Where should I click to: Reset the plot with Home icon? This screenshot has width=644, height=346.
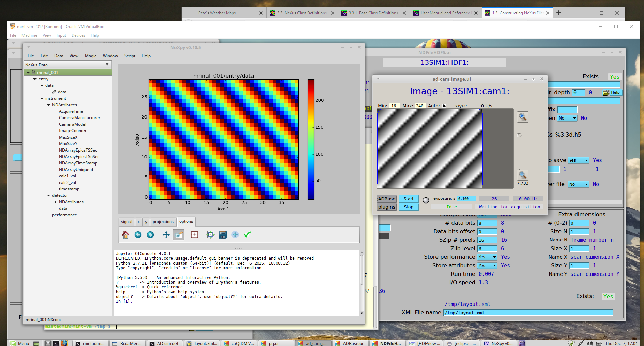point(126,235)
